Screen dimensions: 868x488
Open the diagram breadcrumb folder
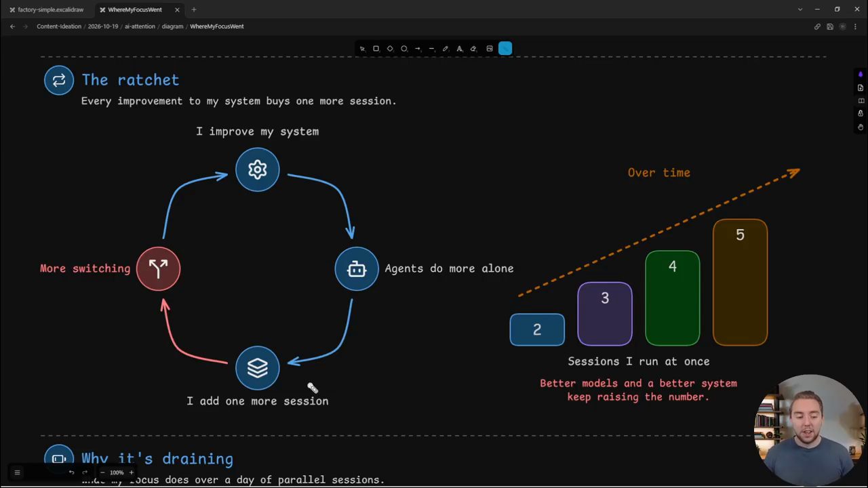[172, 26]
